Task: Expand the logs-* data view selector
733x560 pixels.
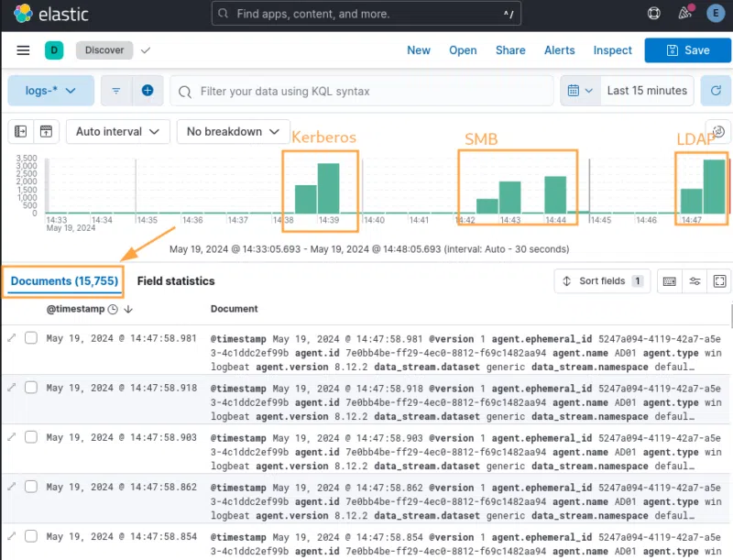Action: click(50, 91)
